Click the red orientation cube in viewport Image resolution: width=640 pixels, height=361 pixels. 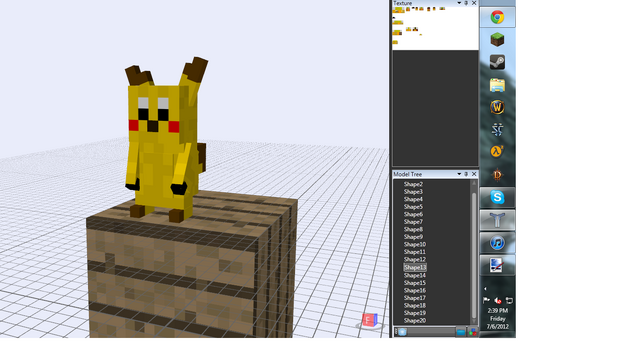pyautogui.click(x=370, y=320)
